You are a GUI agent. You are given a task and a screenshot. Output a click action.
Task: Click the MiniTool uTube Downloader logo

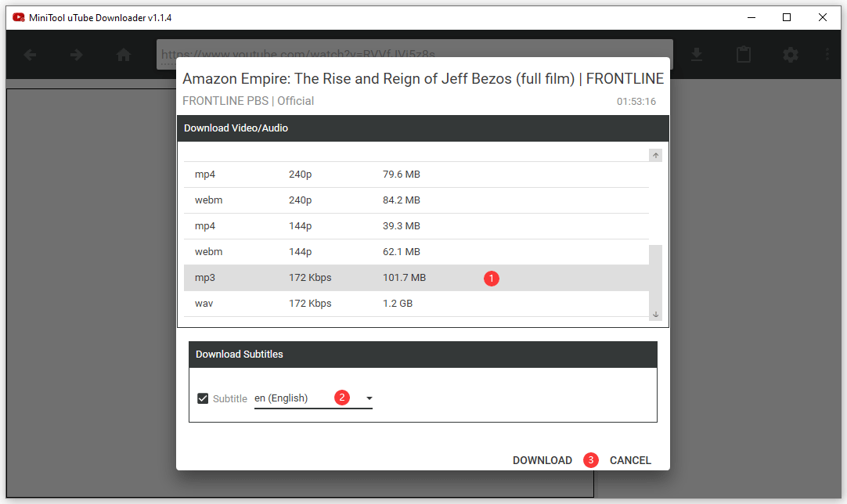[x=18, y=18]
